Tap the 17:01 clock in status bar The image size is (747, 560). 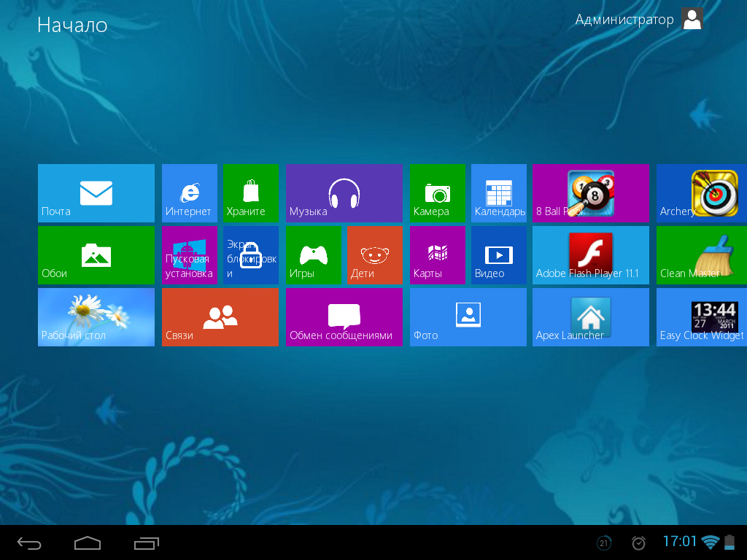680,542
